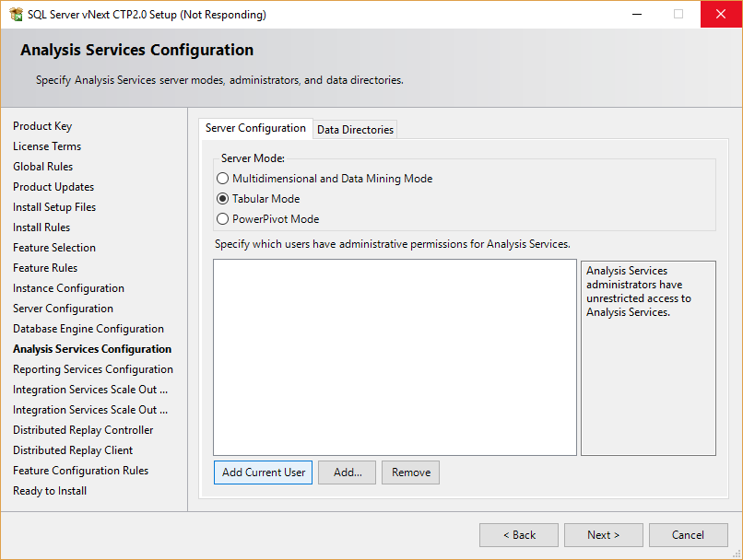Proceed with the Next > button
Image resolution: width=743 pixels, height=560 pixels.
pyautogui.click(x=603, y=535)
